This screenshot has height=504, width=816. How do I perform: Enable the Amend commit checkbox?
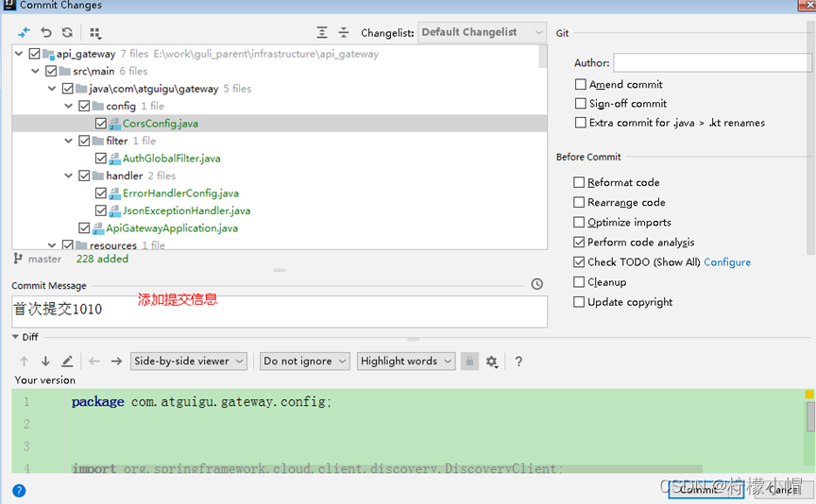coord(580,84)
